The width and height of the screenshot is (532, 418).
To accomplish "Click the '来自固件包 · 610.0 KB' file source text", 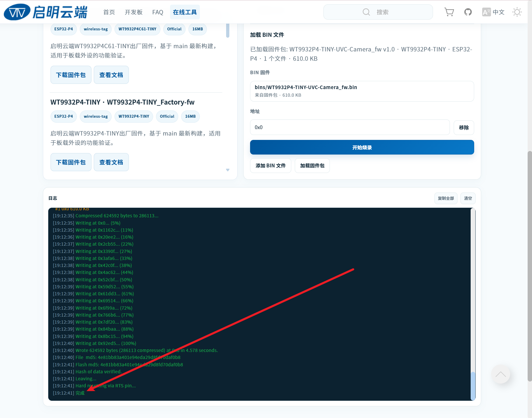I will point(278,95).
